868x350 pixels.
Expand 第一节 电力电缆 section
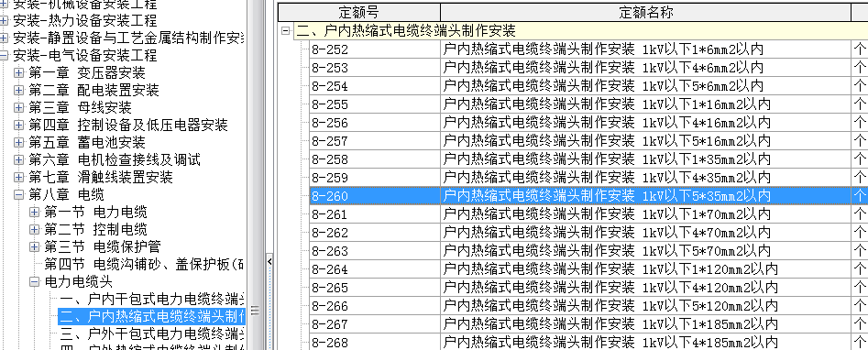point(35,212)
